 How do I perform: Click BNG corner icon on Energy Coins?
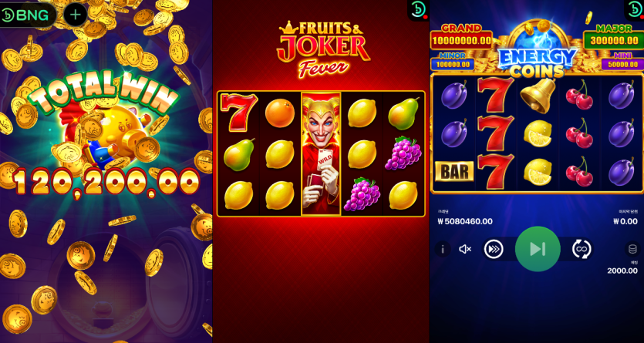click(x=635, y=9)
